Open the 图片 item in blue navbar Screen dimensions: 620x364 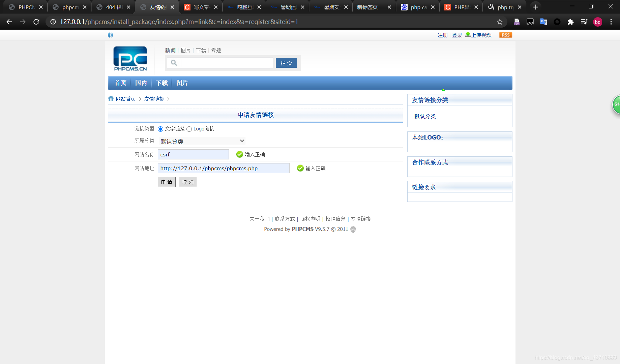[182, 83]
